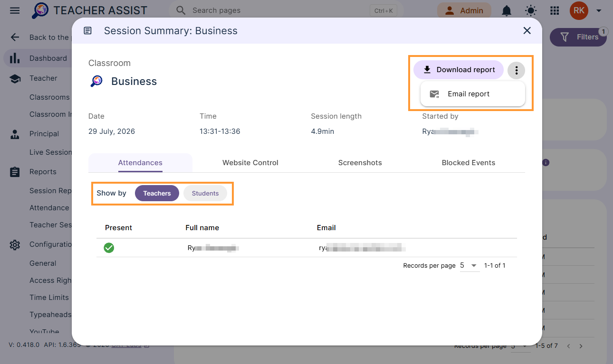
Task: Click the Full name column header
Action: coord(202,228)
